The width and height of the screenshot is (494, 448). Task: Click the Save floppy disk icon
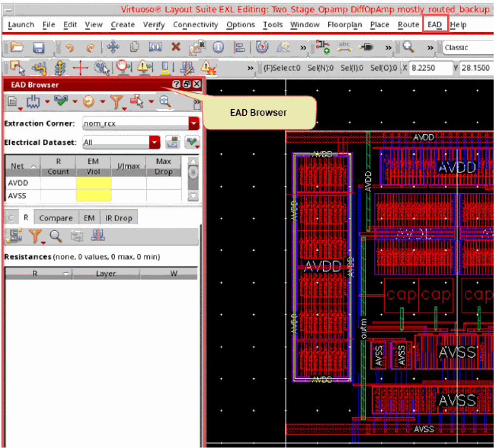(x=39, y=47)
